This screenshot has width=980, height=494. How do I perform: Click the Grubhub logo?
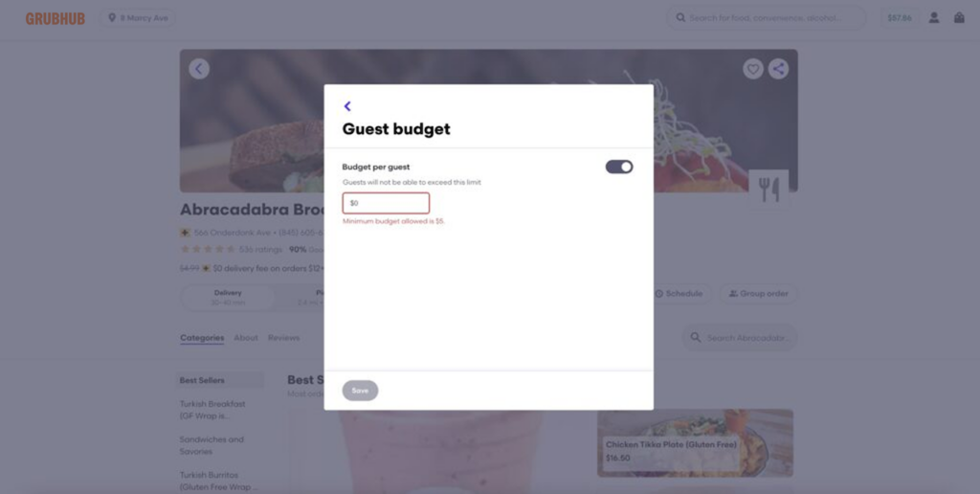tap(56, 18)
